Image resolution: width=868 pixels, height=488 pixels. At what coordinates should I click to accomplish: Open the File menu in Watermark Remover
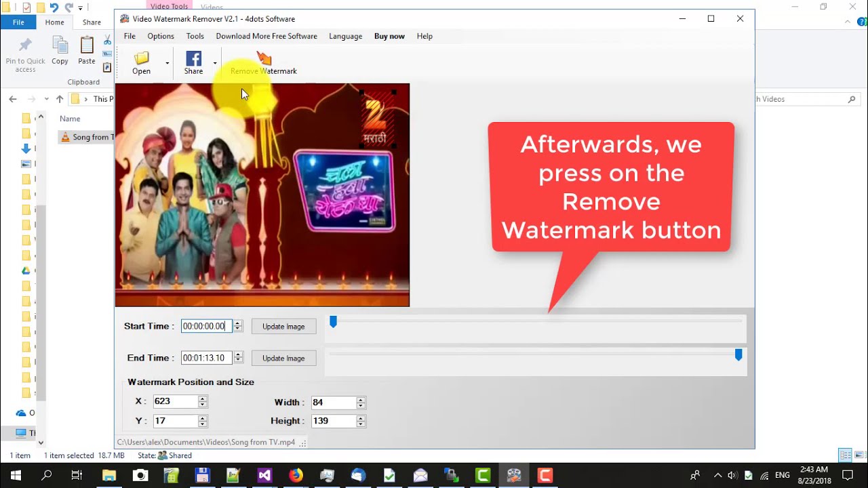coord(130,36)
